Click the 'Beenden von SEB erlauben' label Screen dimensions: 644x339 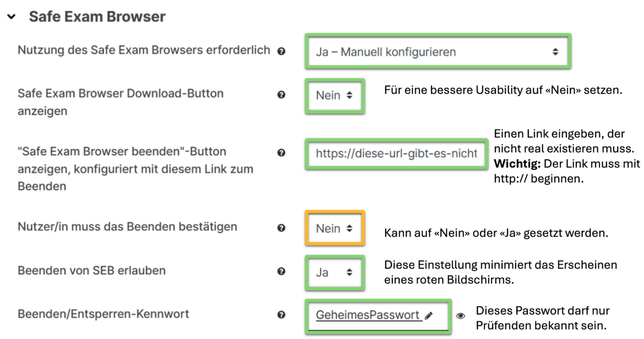tap(91, 271)
